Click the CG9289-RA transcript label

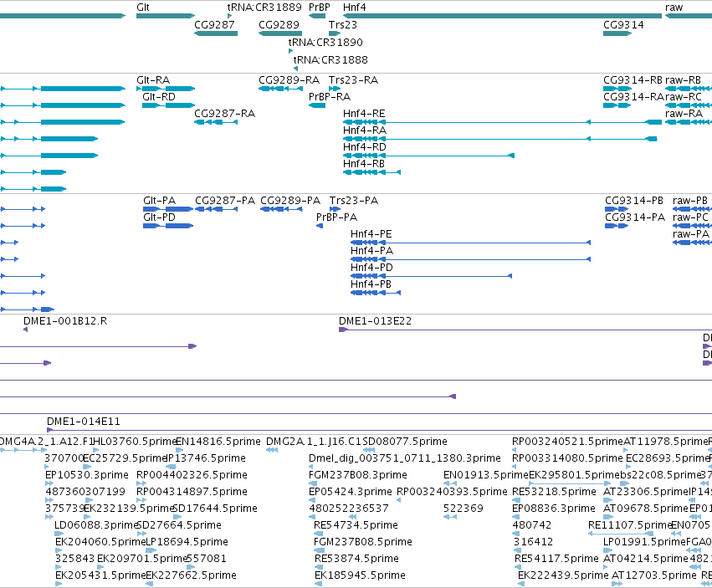[289, 80]
